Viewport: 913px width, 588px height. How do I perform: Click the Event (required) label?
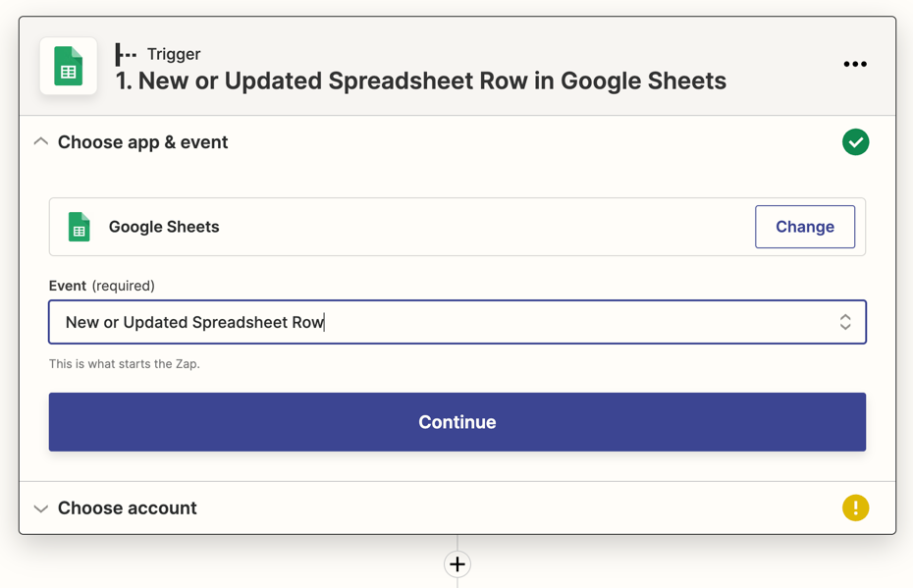click(x=102, y=286)
